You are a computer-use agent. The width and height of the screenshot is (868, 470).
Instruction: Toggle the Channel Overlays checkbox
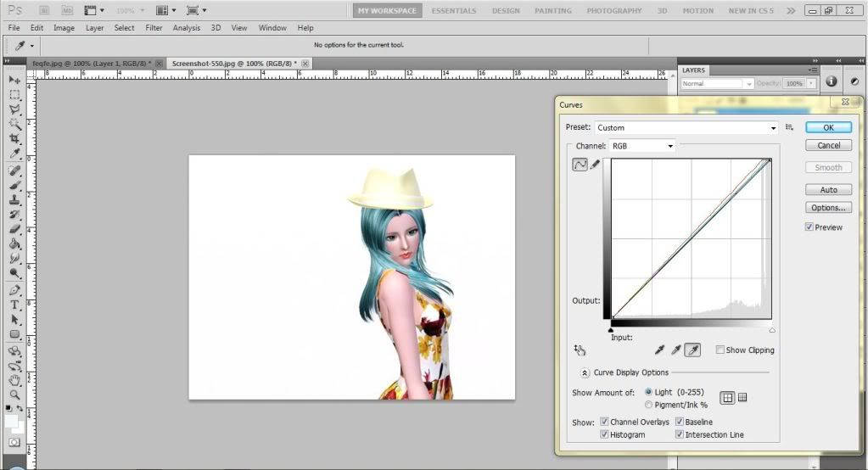(x=604, y=422)
